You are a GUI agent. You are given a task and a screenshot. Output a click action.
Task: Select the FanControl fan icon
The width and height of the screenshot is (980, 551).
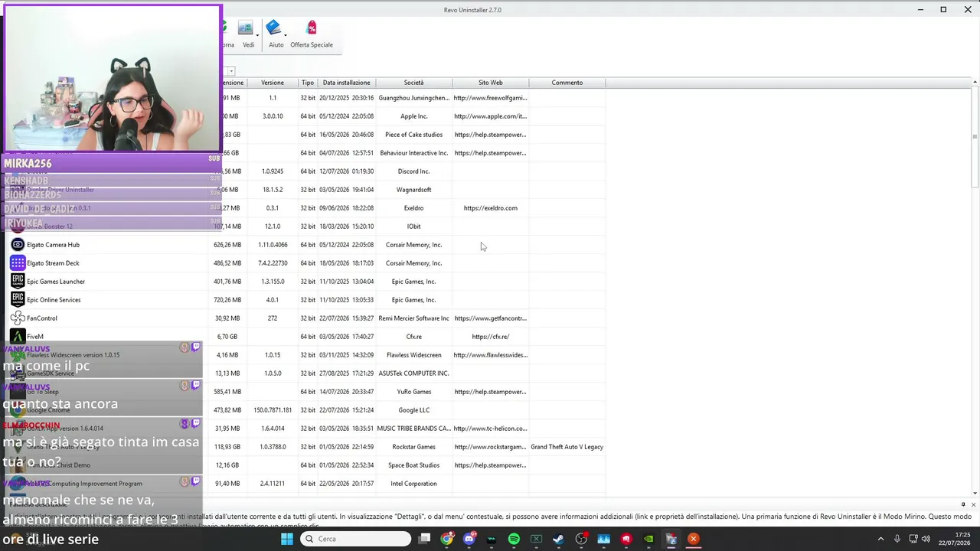coord(18,318)
